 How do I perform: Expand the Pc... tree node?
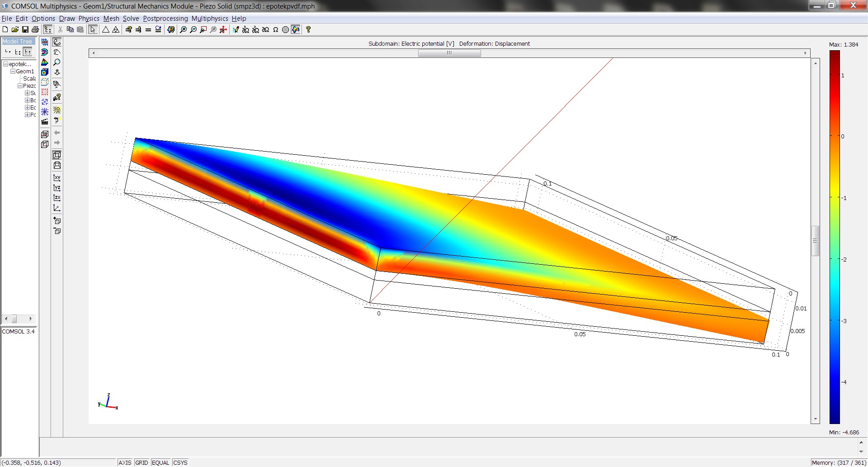(x=27, y=115)
